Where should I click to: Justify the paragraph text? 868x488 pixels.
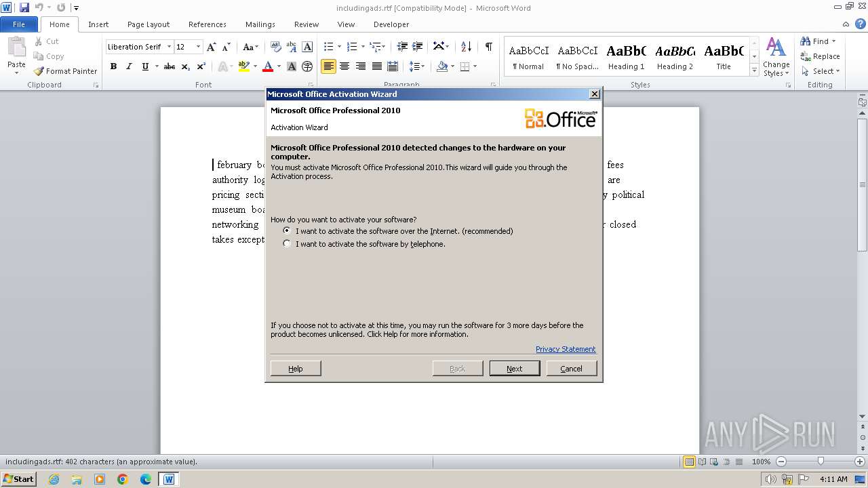click(377, 66)
